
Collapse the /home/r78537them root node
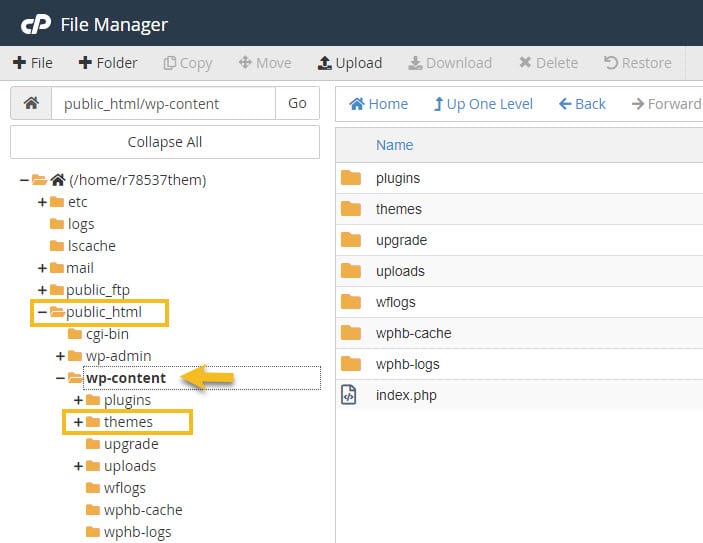24,180
